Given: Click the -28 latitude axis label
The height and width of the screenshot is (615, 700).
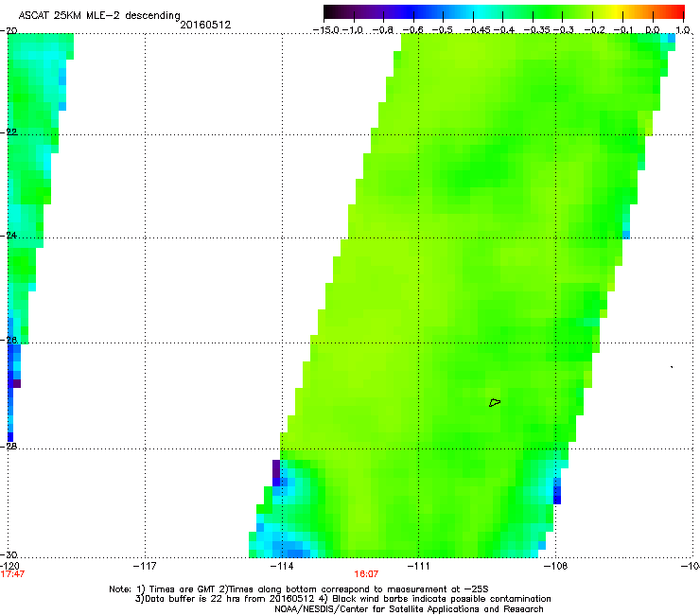Looking at the screenshot, I should tap(9, 447).
